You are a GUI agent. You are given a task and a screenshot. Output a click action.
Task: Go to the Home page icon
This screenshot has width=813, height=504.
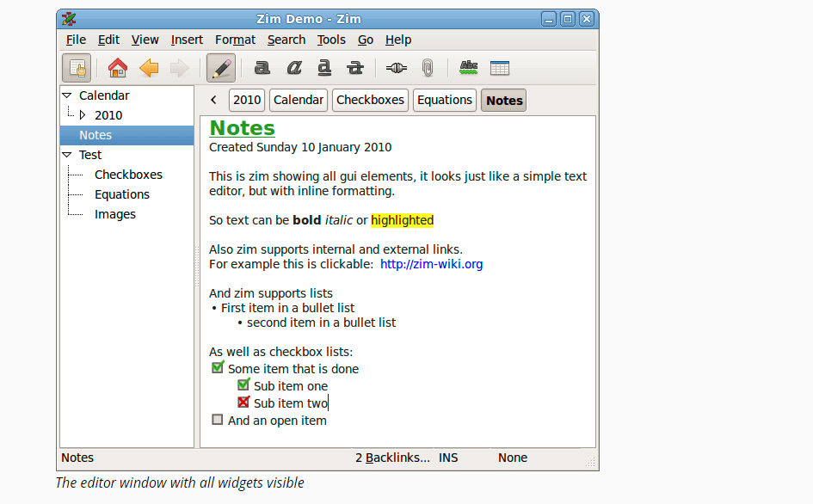click(x=118, y=68)
